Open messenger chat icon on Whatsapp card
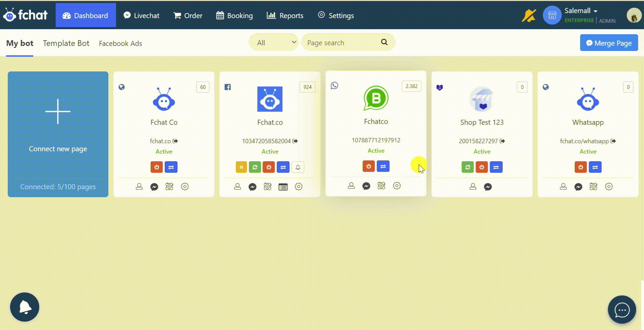Viewport: 644px width, 330px height. click(x=578, y=187)
